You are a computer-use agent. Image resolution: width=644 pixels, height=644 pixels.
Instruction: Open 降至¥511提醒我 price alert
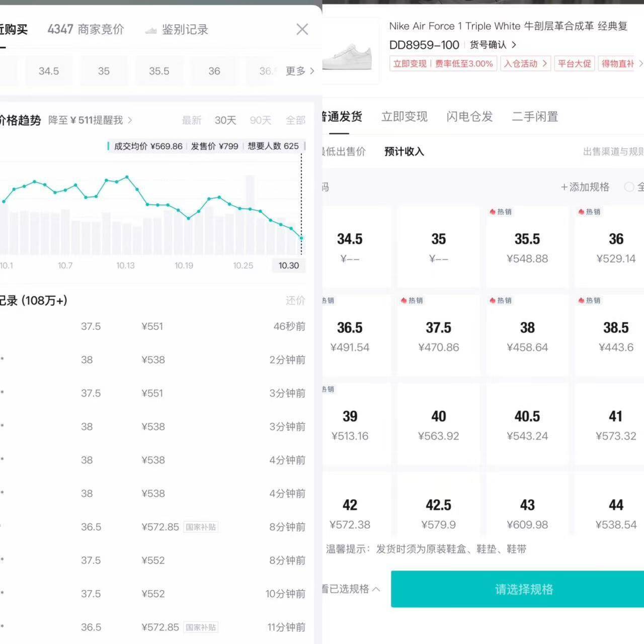[90, 120]
